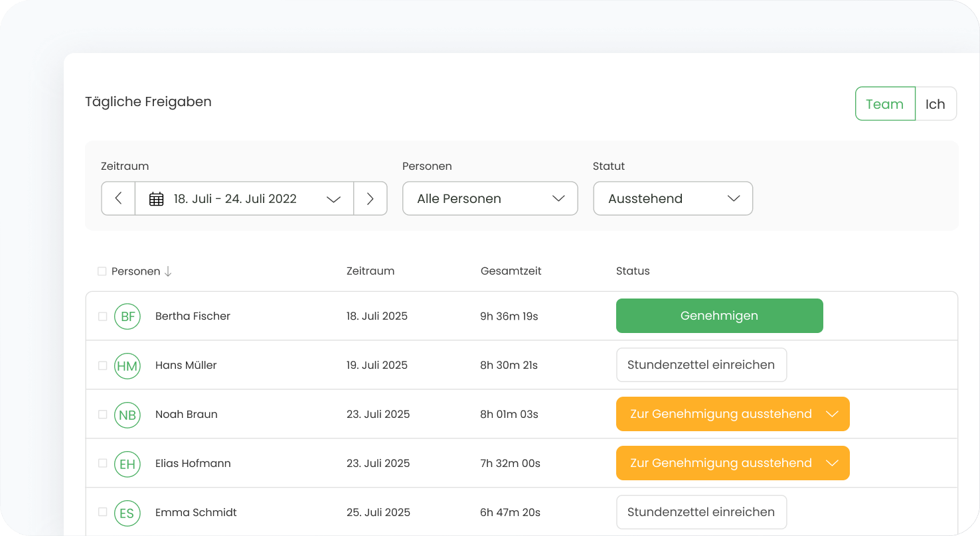The width and height of the screenshot is (980, 536).
Task: Expand Noah Braun's pending approval dropdown
Action: click(x=832, y=414)
